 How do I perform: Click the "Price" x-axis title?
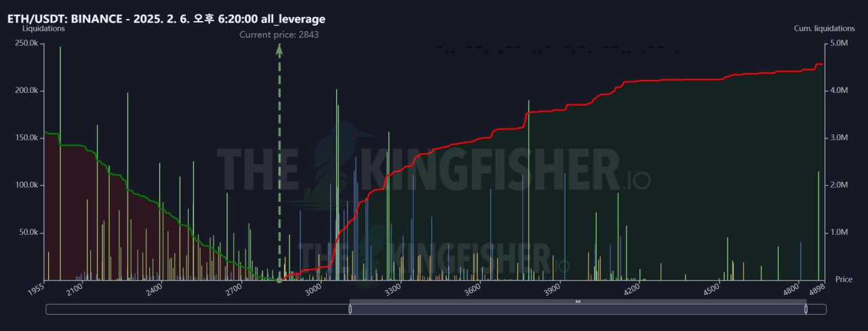(844, 279)
